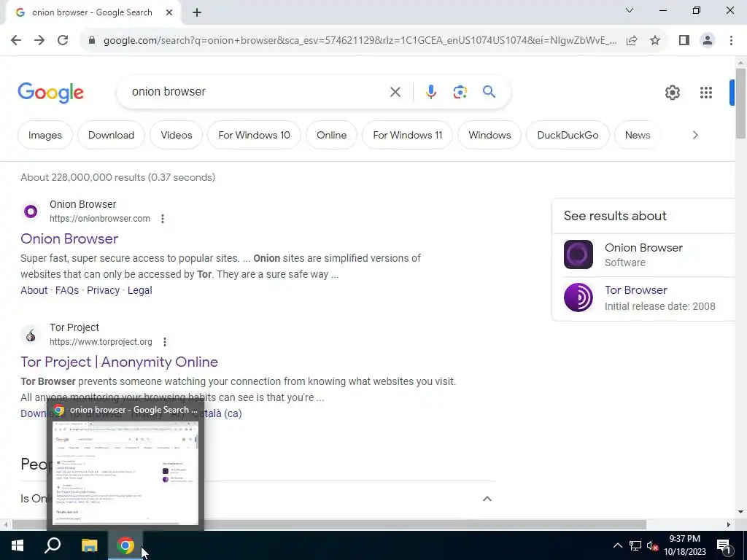Close the onion browser Google Search tab
Screen dimensions: 747x560
point(169,12)
